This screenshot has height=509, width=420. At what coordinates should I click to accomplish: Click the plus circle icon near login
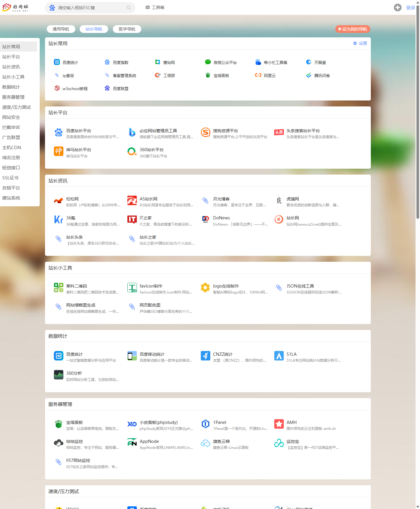tap(397, 8)
